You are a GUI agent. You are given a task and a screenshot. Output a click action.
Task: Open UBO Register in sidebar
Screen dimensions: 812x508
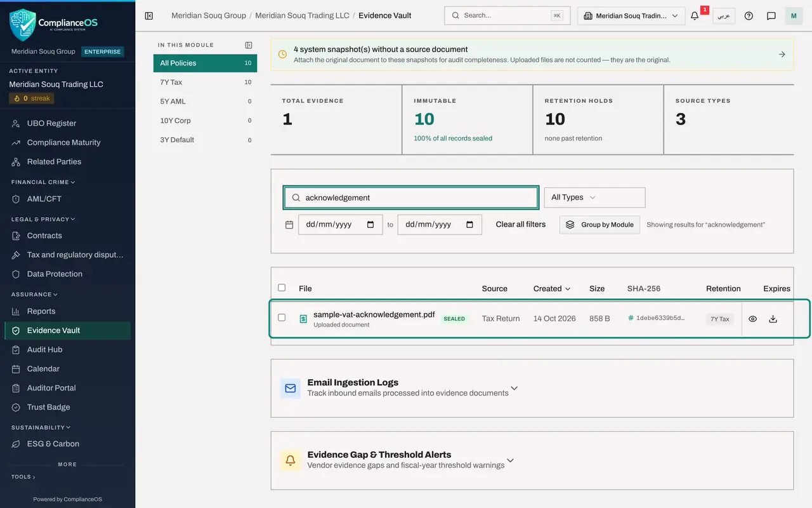67,123
